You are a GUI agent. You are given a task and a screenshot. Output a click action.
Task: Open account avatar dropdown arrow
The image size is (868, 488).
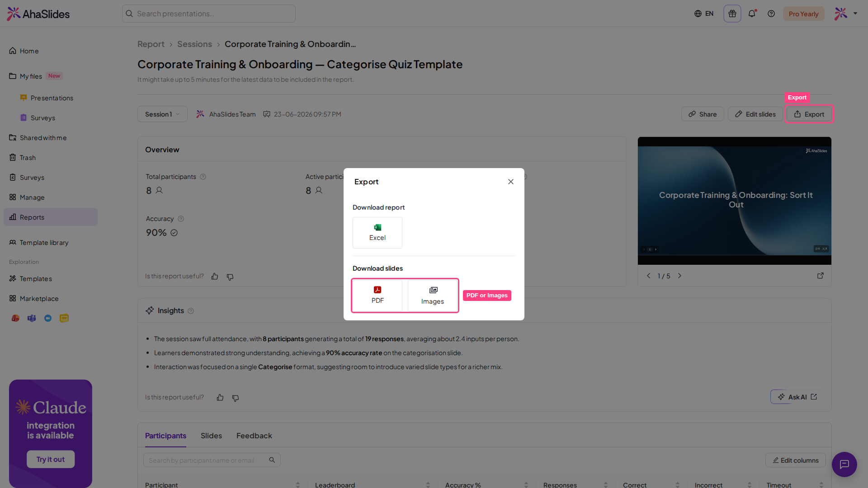click(x=855, y=14)
